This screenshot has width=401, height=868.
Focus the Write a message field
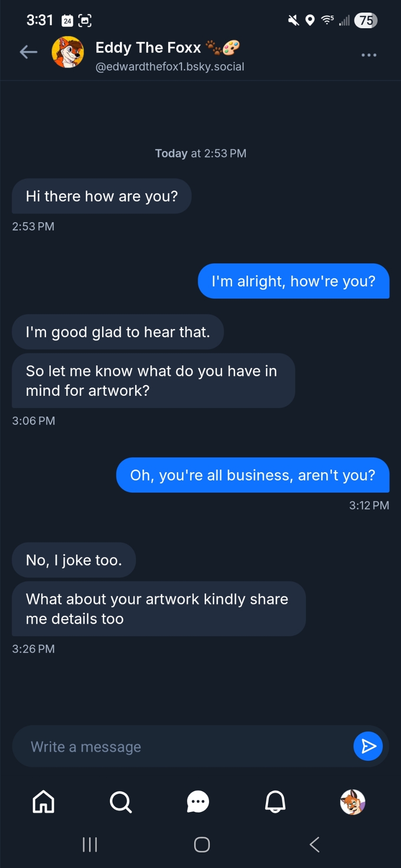point(182,746)
